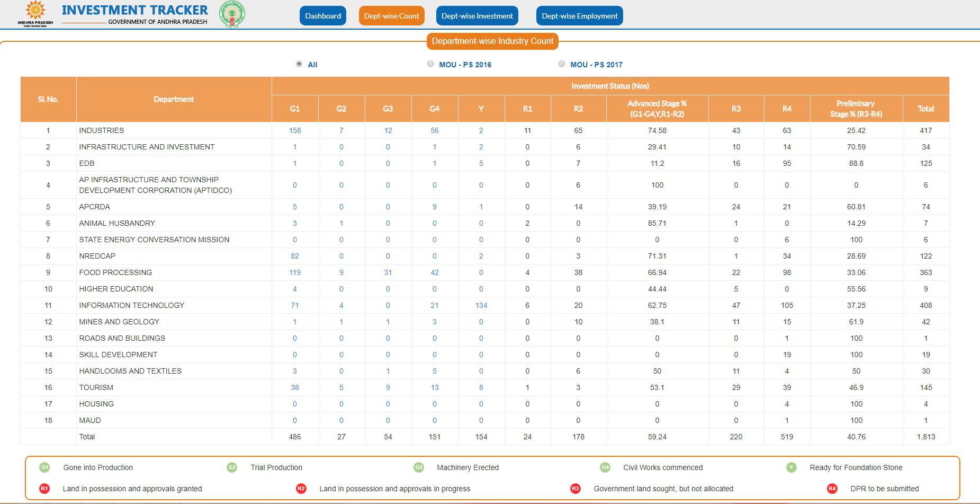The width and height of the screenshot is (980, 504).
Task: Select ROADS AND BUILDINGS department name
Action: [x=122, y=338]
